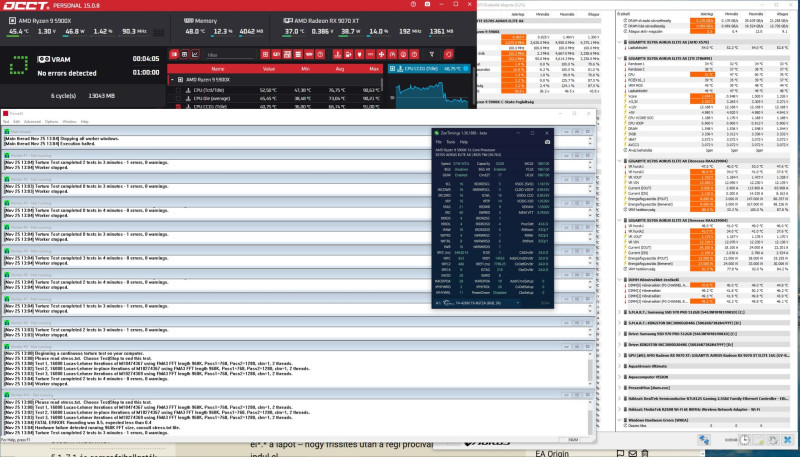Click FATAL ERROR: Rounding was 0.5 line
Viewport: 800px width, 457px height.
click(x=78, y=422)
